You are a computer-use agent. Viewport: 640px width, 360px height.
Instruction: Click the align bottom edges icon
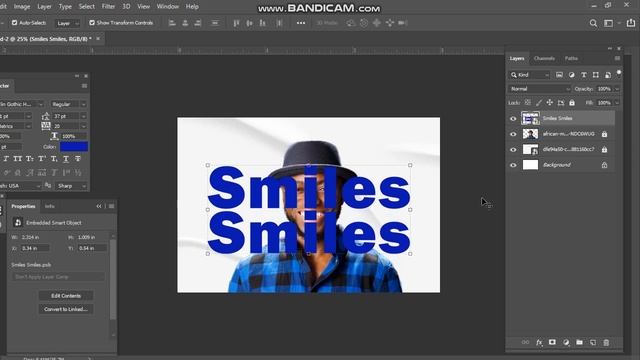[x=262, y=23]
